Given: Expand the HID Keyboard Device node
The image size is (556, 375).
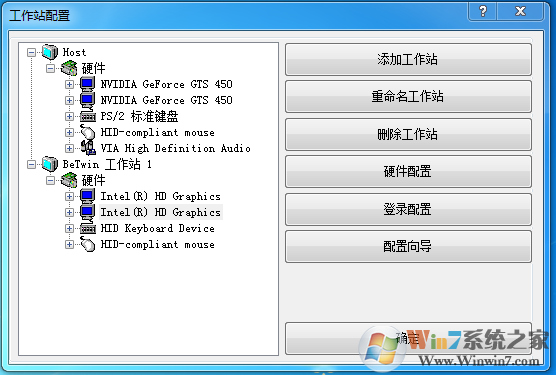Looking at the screenshot, I should 70,229.
